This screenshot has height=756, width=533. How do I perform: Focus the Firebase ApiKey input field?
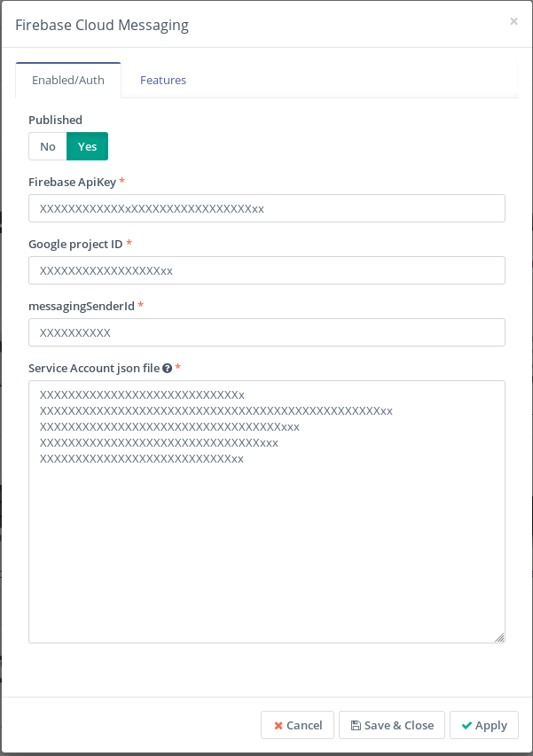click(267, 208)
